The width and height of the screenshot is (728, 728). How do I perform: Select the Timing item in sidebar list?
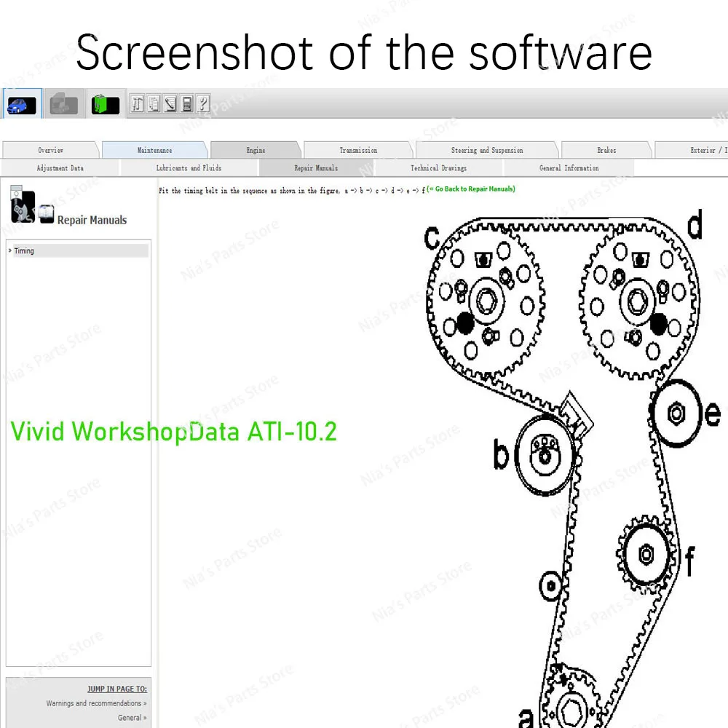pos(81,250)
